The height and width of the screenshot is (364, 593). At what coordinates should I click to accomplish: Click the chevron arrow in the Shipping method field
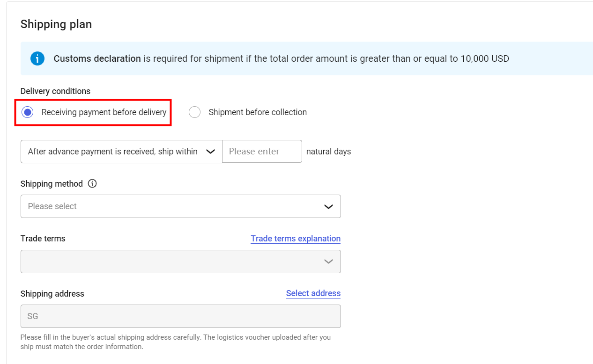(329, 206)
